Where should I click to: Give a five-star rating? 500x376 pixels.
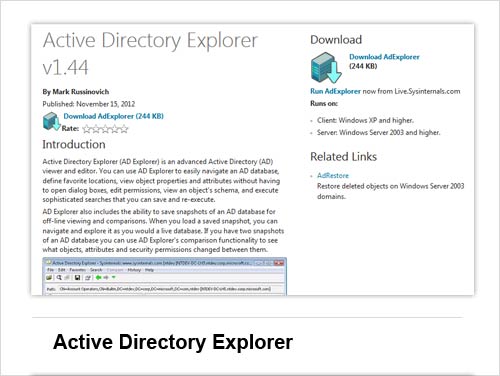124,129
